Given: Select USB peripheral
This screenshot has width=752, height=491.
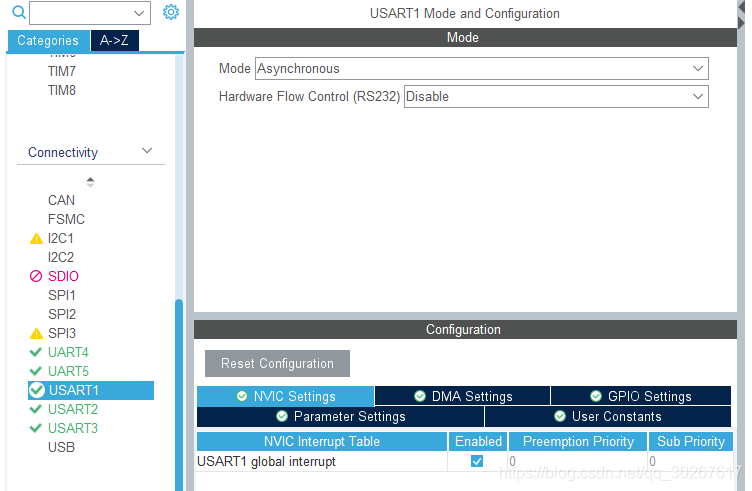Looking at the screenshot, I should click(61, 447).
